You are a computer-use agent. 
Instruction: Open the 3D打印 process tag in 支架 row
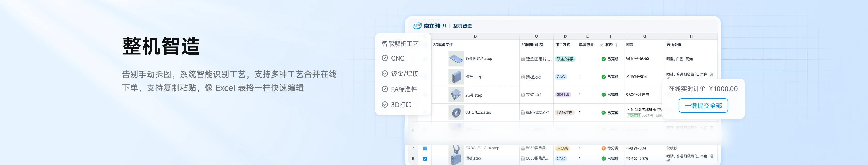pos(563,94)
